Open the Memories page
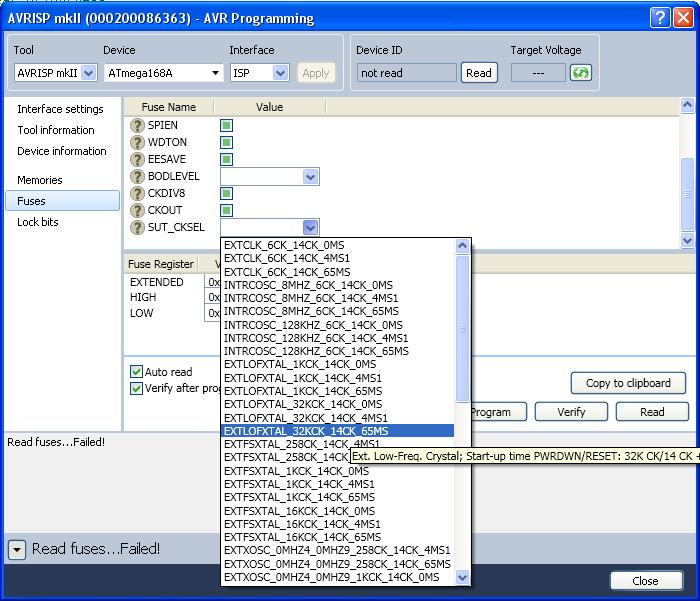The width and height of the screenshot is (700, 601). pos(40,180)
